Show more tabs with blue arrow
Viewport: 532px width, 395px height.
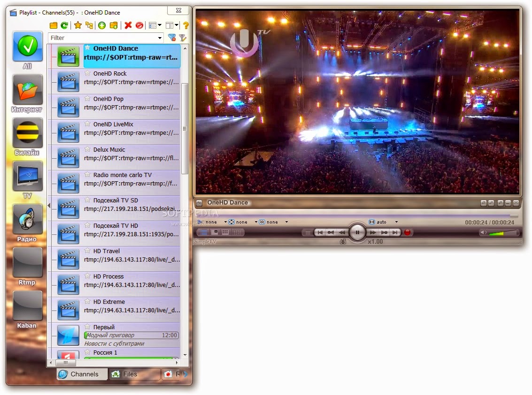[185, 374]
